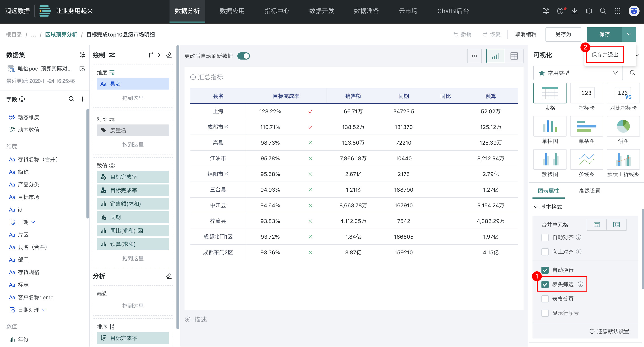644x347 pixels.
Task: Collapse the 基本格式 section
Action: click(536, 207)
